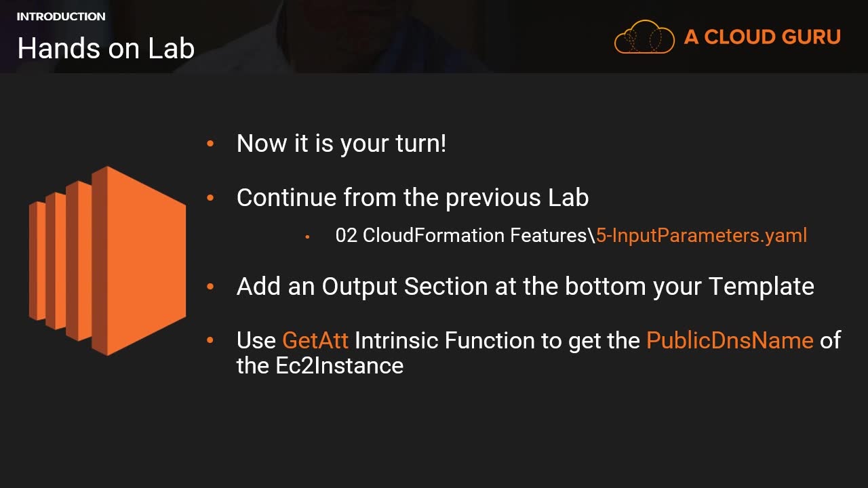Click the bullet beside "Use GetAtt"
The width and height of the screenshot is (868, 488).
210,340
